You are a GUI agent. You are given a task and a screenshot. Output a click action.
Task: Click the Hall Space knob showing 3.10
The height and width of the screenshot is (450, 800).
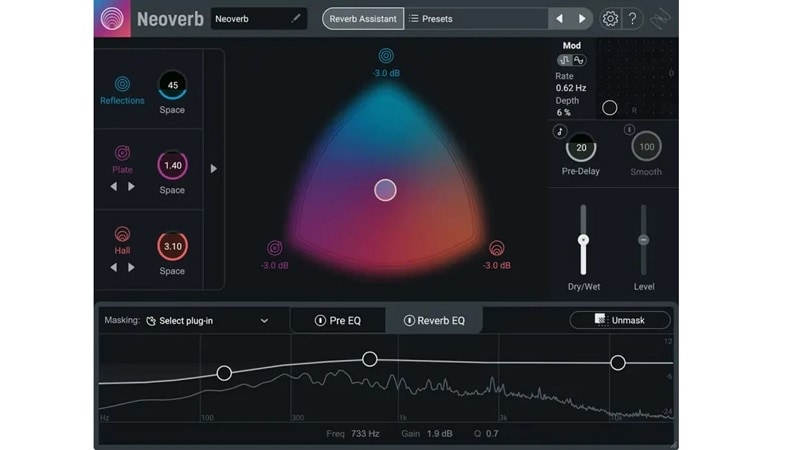172,246
